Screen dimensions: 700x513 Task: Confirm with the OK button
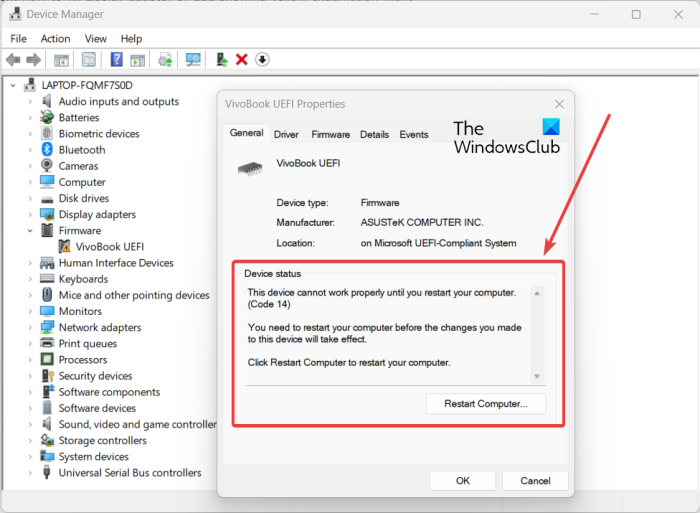click(x=462, y=481)
